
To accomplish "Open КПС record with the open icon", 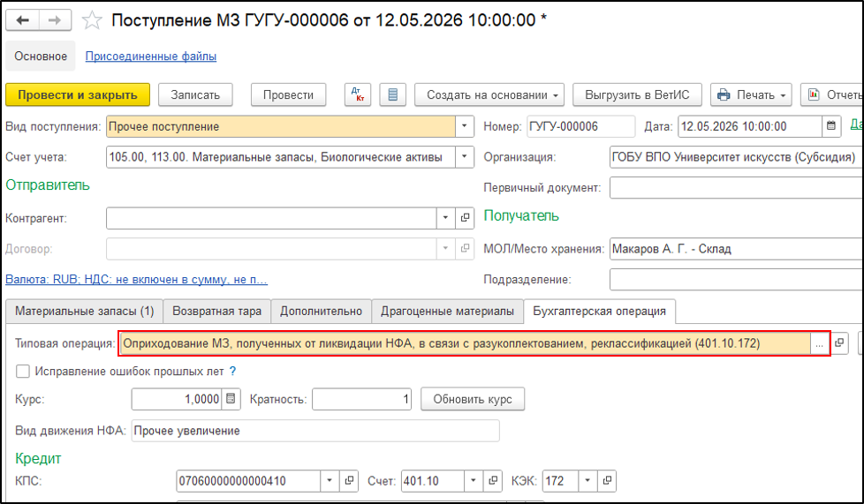I will tap(349, 481).
